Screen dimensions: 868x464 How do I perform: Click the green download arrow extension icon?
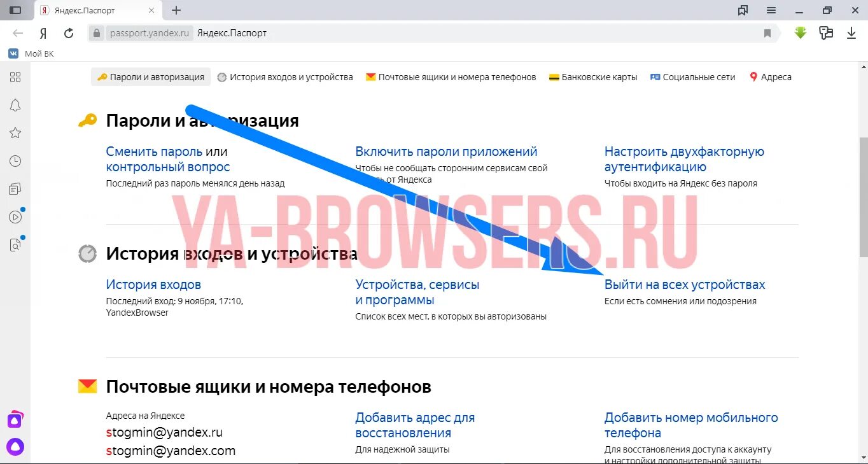pyautogui.click(x=801, y=32)
